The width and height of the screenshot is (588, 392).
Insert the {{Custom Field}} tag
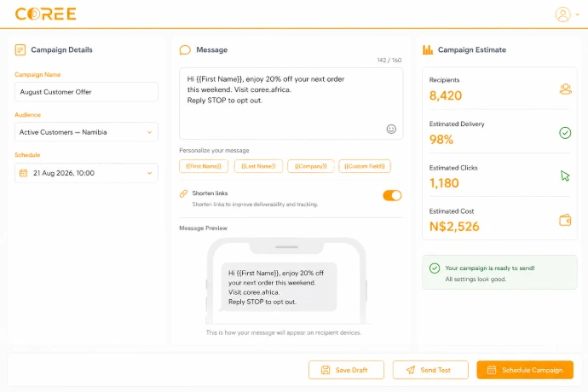click(x=365, y=166)
